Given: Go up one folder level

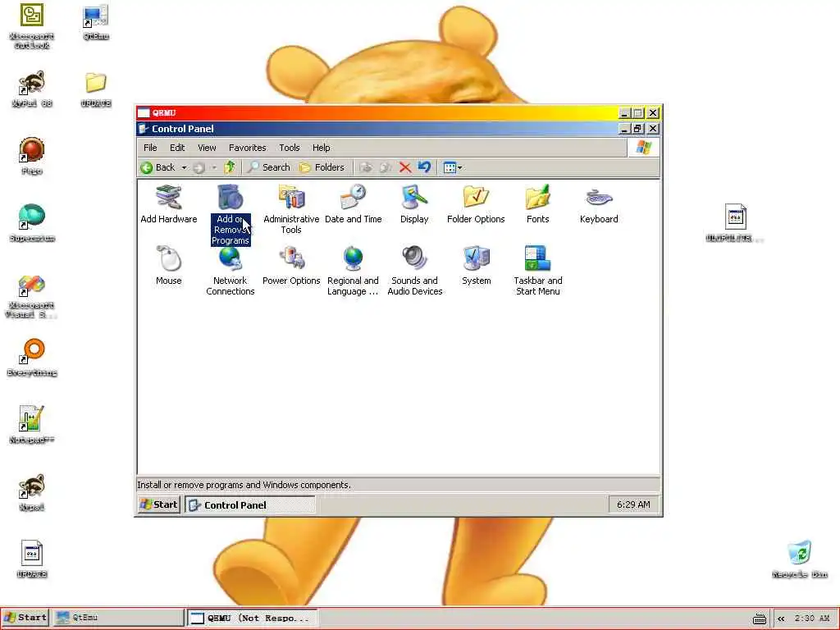Looking at the screenshot, I should pos(230,167).
